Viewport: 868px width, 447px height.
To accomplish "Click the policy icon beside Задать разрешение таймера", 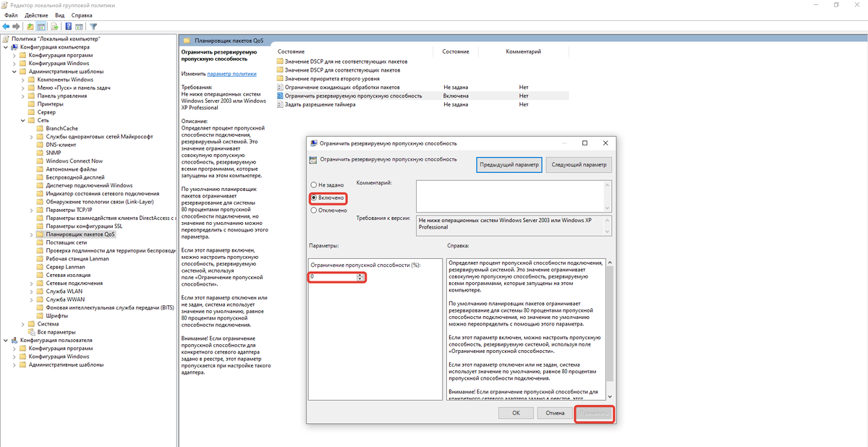I will coord(281,104).
